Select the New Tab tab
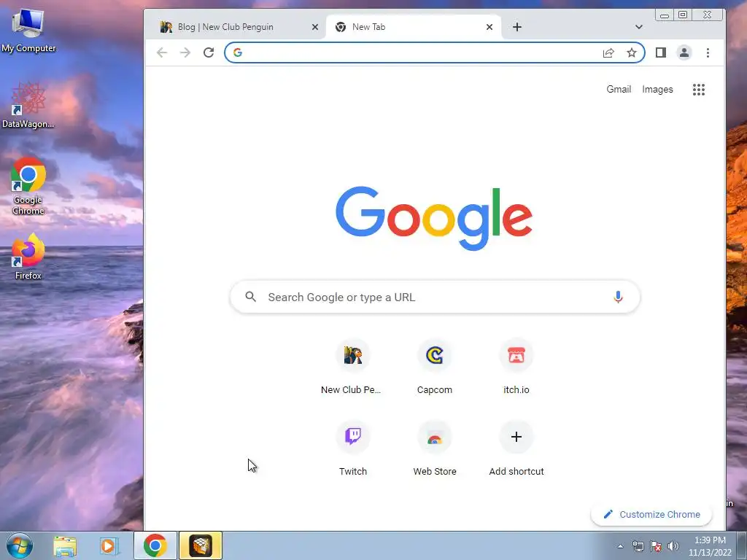The width and height of the screenshot is (747, 560). [x=414, y=27]
